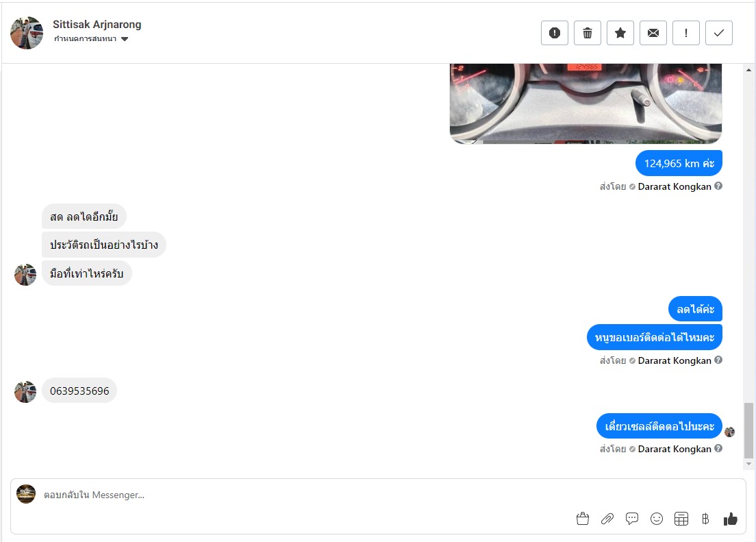Viewport: 756px width, 542px height.
Task: Open Sittisak Arjnarong profile name
Action: (x=97, y=24)
